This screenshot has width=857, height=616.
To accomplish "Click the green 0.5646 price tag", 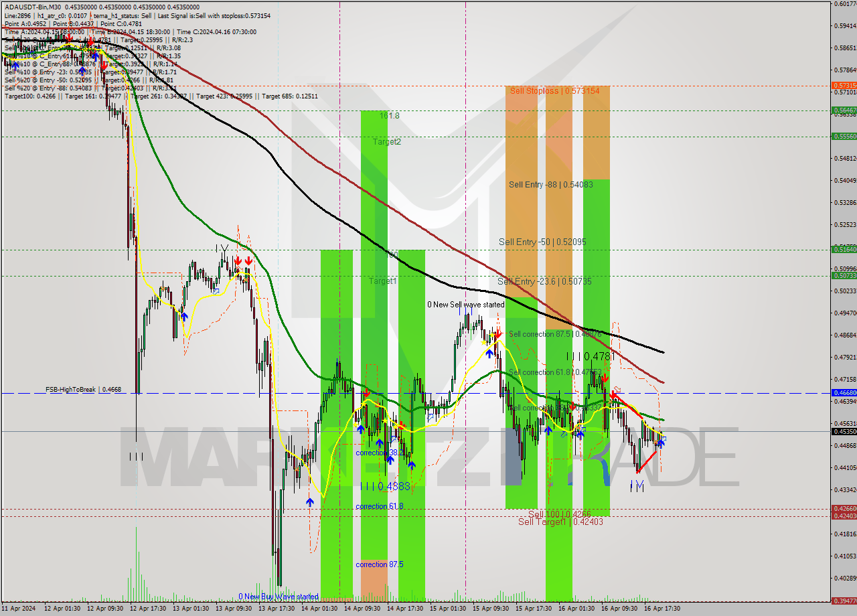I will tap(843, 110).
